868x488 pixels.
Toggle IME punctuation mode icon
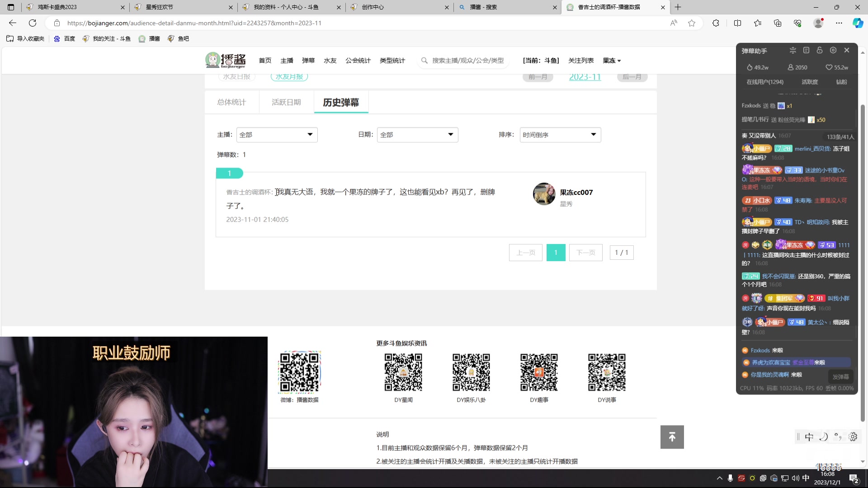(838, 436)
